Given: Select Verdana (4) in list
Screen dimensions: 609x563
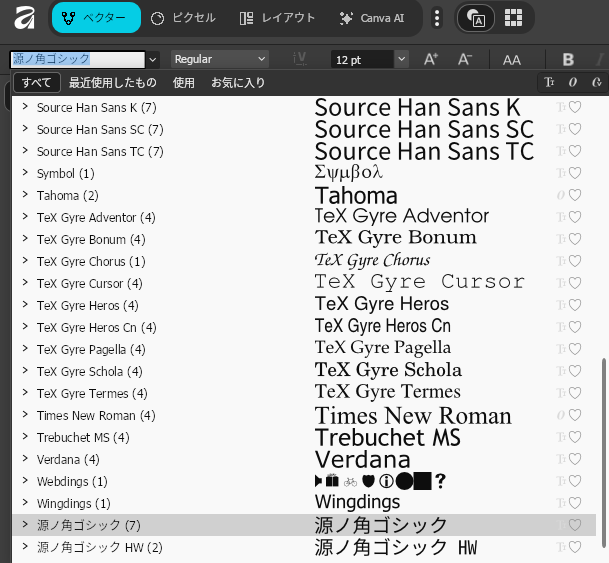Looking at the screenshot, I should point(68,460).
